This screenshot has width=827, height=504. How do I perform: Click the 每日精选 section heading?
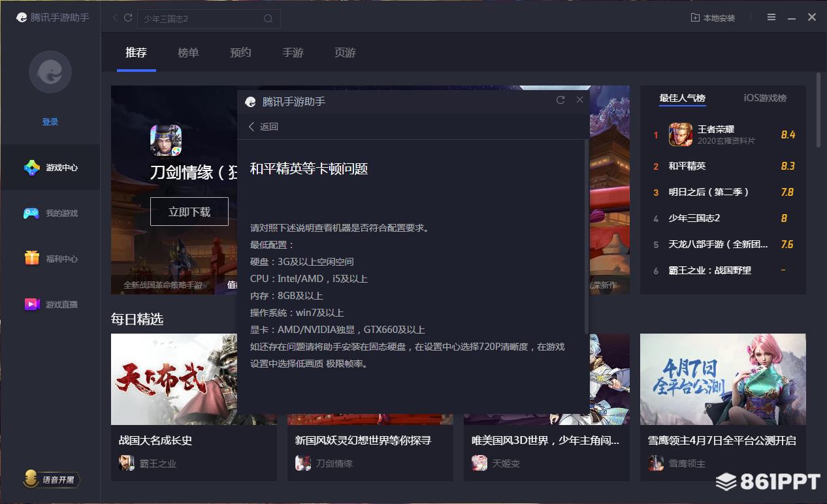coord(137,319)
